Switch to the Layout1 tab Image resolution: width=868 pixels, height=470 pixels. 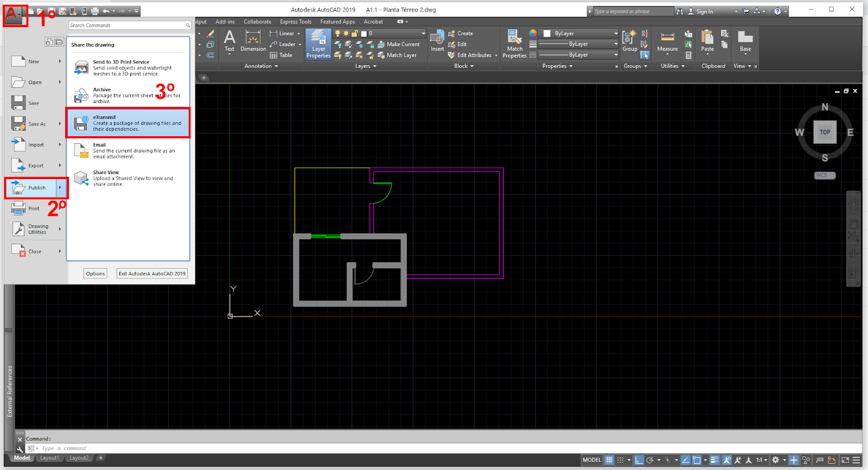pos(49,458)
